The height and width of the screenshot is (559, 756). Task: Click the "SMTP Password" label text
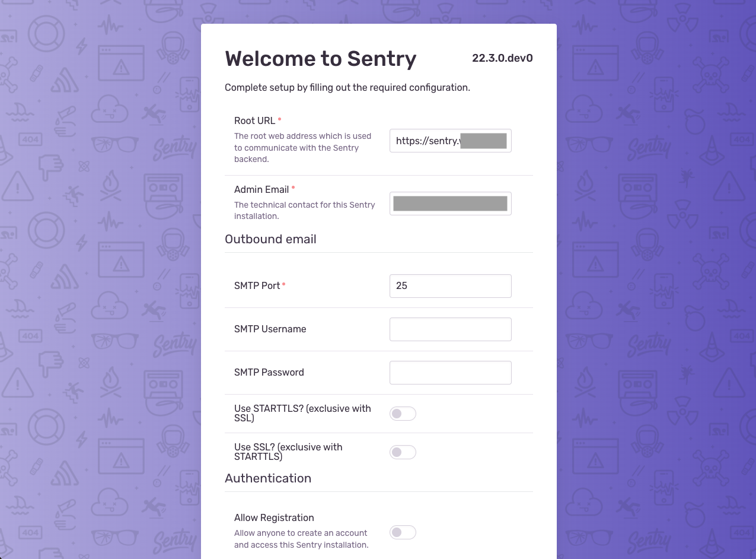click(x=269, y=372)
